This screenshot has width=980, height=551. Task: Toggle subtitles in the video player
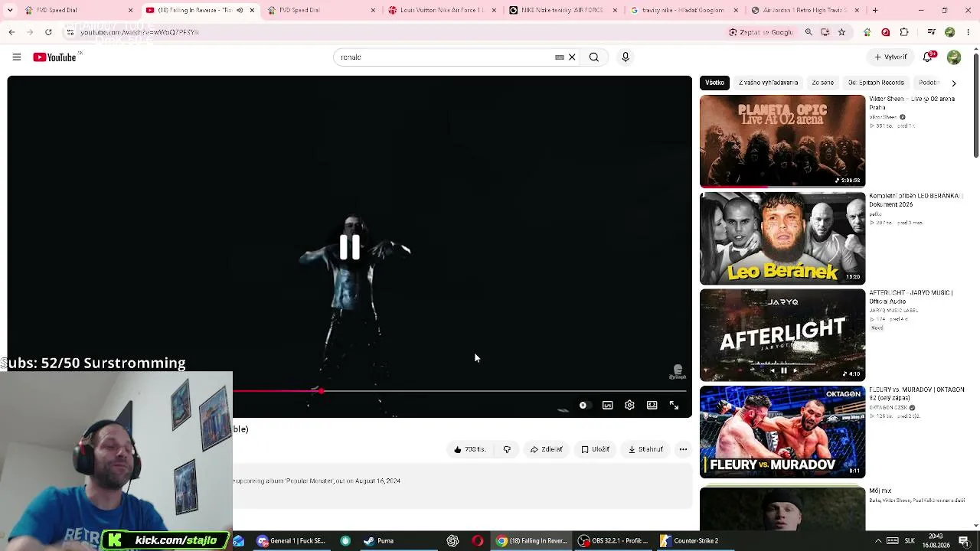point(607,406)
